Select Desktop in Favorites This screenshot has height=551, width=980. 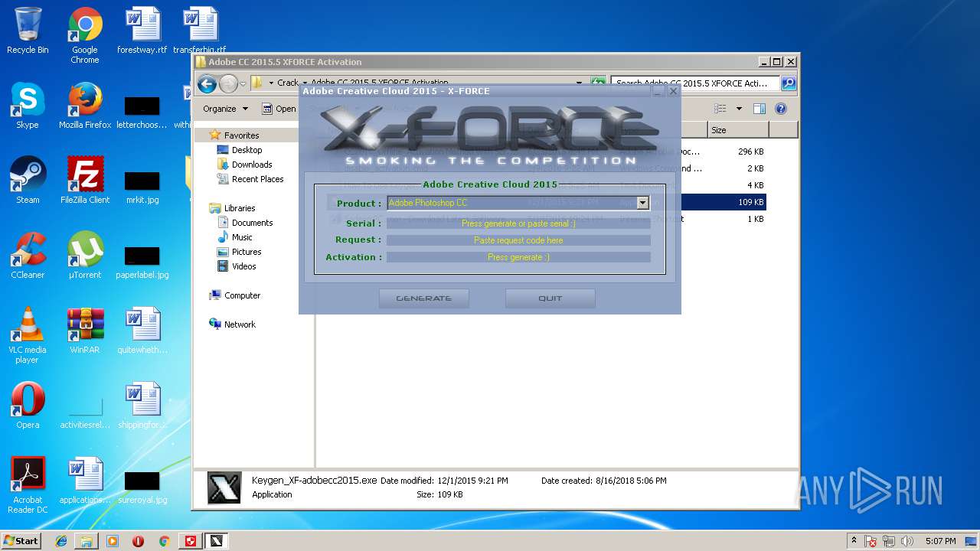coord(247,150)
